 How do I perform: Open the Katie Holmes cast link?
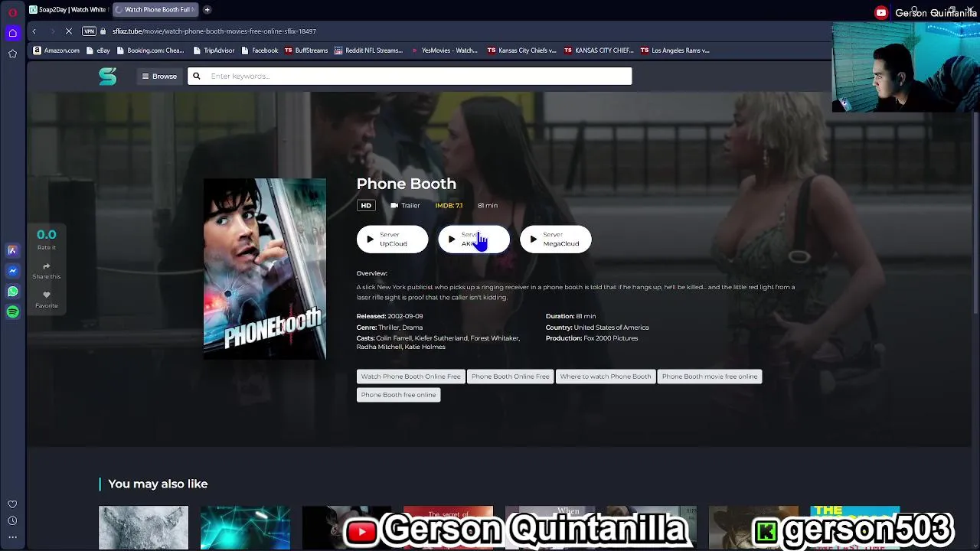point(424,347)
